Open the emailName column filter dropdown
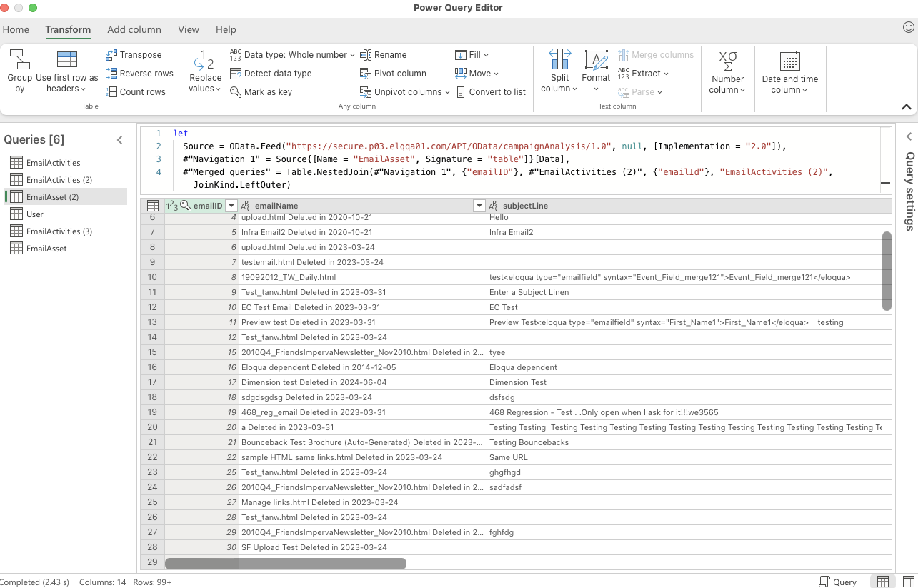Viewport: 918px width, 588px height. tap(479, 206)
